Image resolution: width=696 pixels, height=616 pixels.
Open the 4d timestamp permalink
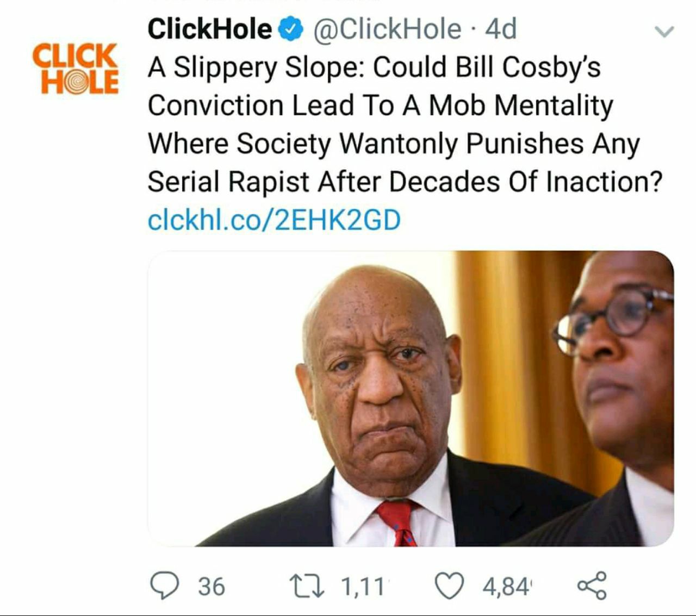(501, 29)
